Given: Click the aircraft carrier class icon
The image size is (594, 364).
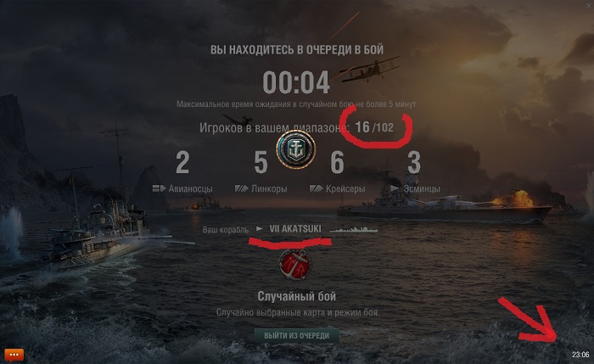Looking at the screenshot, I should (x=159, y=188).
